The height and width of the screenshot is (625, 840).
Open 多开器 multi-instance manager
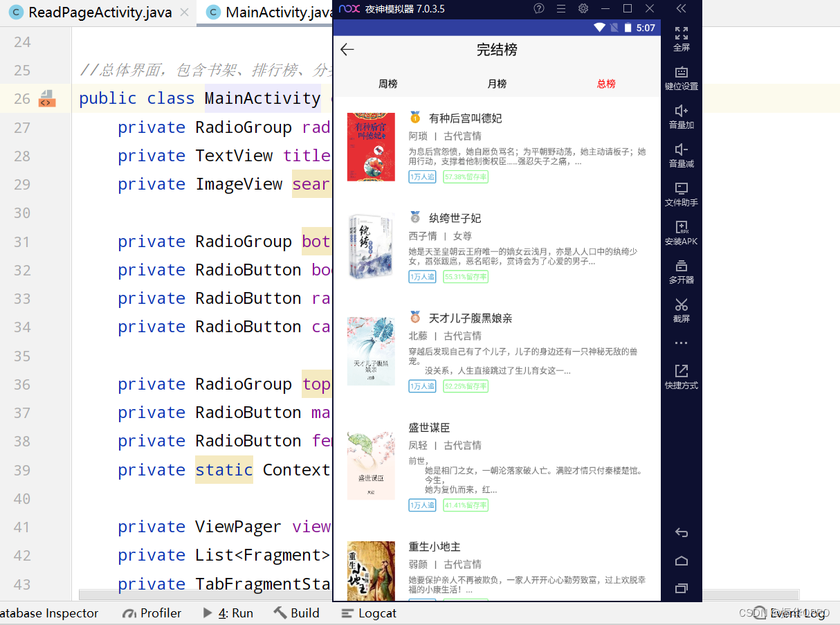(x=682, y=266)
